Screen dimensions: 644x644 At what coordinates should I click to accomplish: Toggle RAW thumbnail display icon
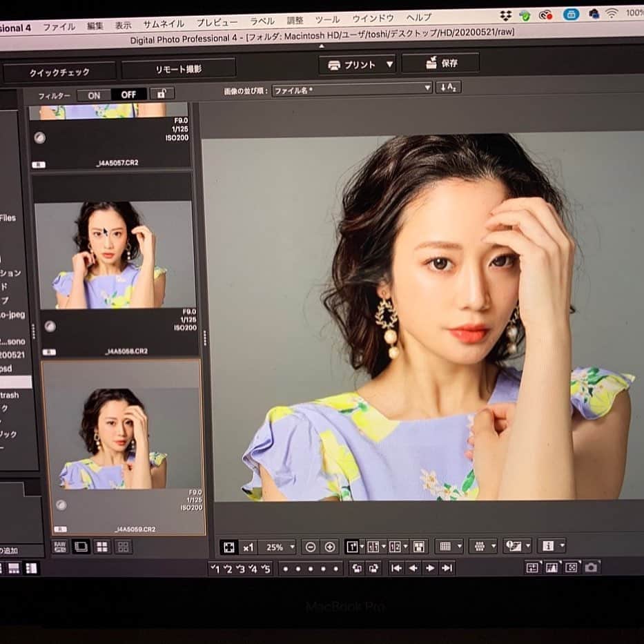(x=60, y=547)
